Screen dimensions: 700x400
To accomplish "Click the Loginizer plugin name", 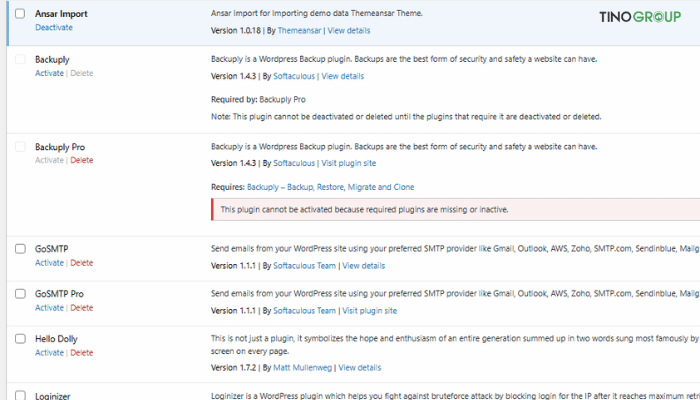I will [53, 396].
